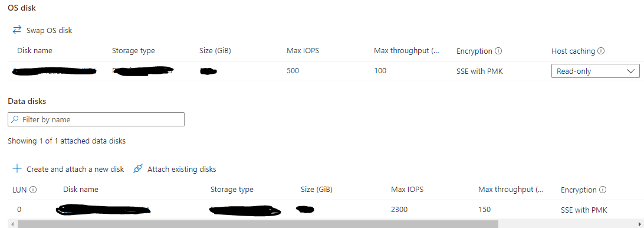Click Create and attach a new disk
The height and width of the screenshot is (228, 644).
click(x=75, y=169)
